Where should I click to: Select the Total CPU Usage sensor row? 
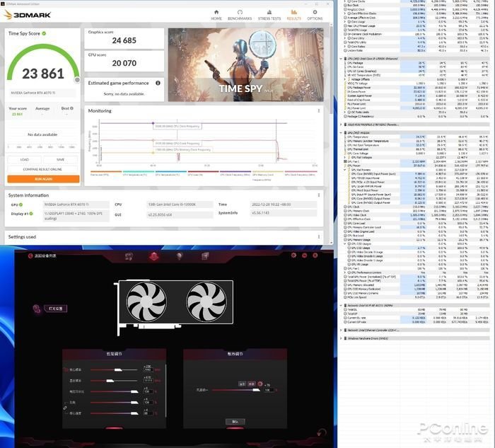(416, 30)
